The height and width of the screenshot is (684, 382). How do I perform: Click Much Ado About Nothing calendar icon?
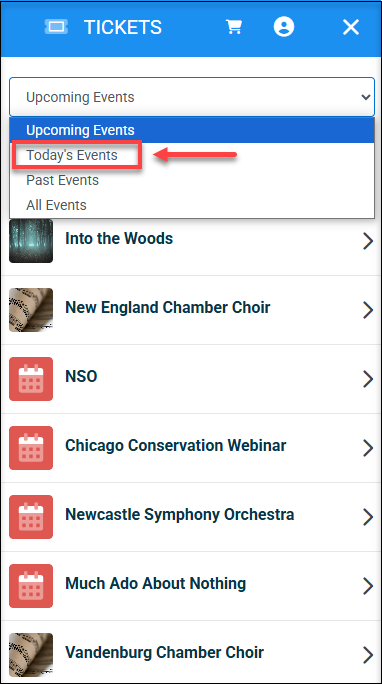31,586
